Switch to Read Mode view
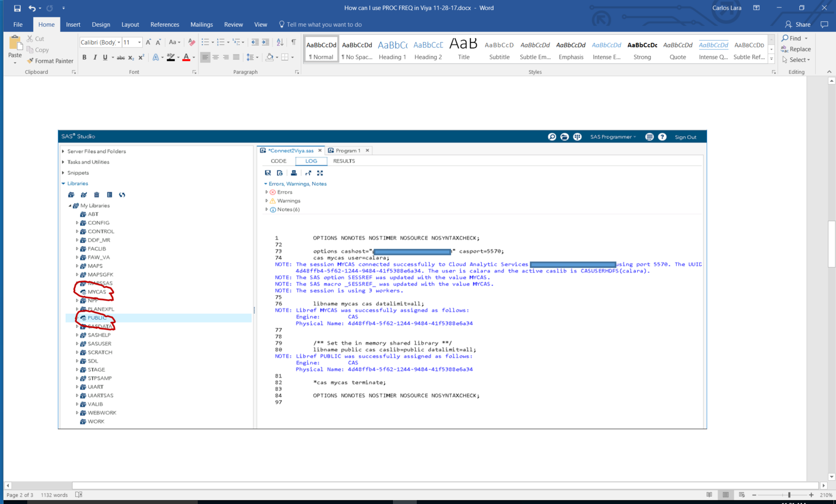The height and width of the screenshot is (504, 836). pos(709,495)
